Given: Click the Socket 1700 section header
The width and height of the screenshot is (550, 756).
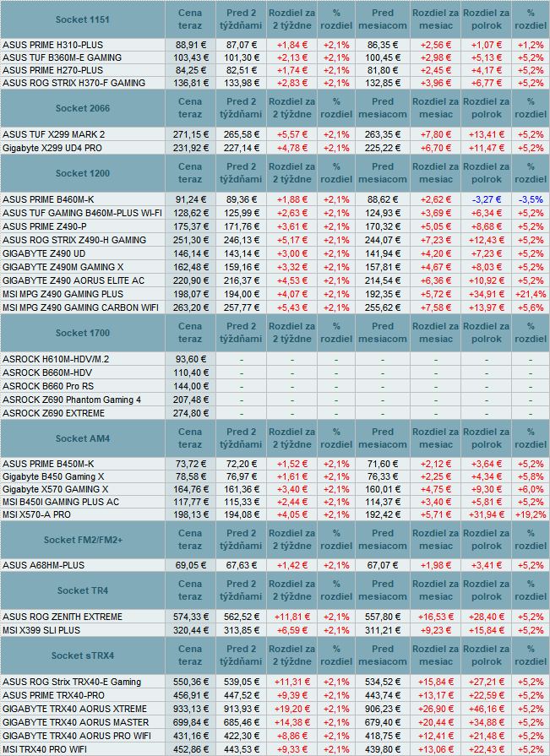Looking at the screenshot, I should coord(83,333).
